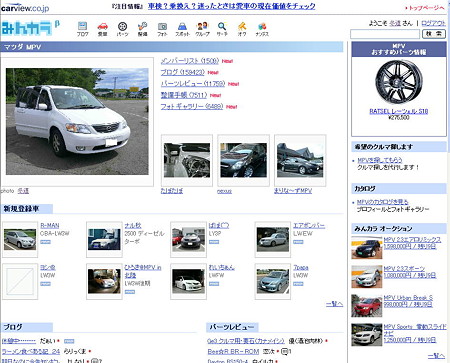This screenshot has width=450, height=363.
Task: Click the large white MPV photo
Action: tap(77, 121)
